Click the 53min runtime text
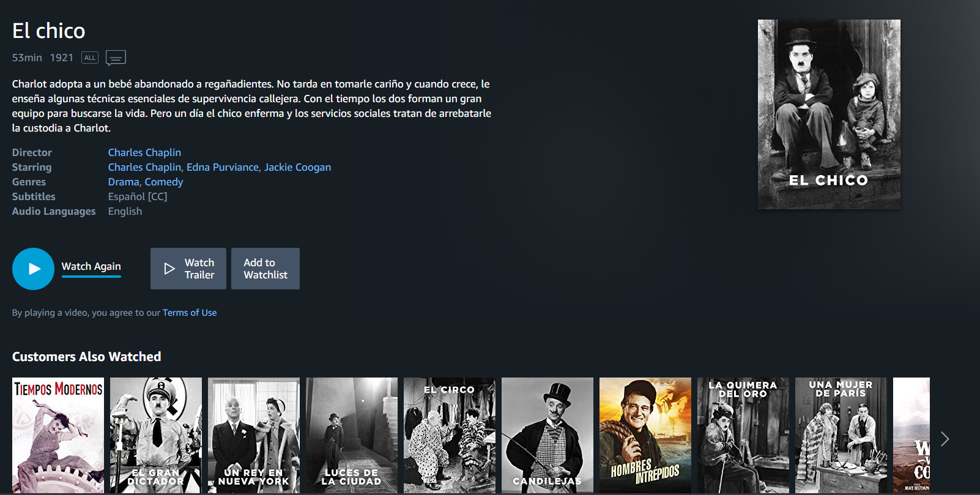Viewport: 980px width, 495px height. click(27, 58)
